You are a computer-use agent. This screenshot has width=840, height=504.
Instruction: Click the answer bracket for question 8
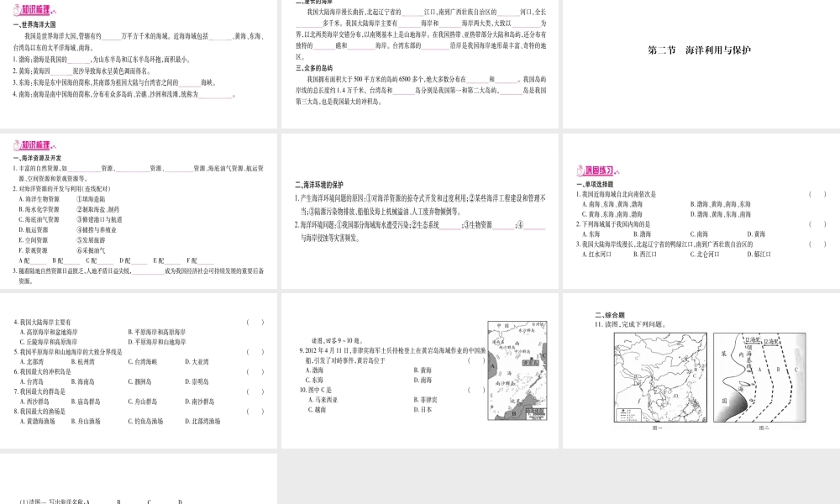point(255,412)
